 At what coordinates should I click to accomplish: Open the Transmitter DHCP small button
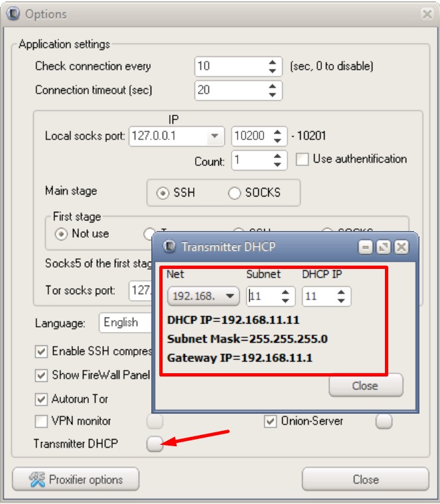155,444
